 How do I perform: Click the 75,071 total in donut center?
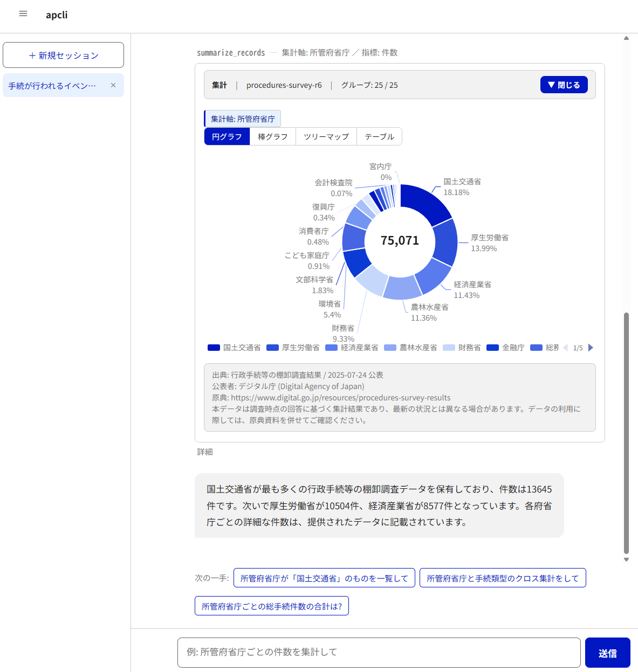pyautogui.click(x=400, y=240)
